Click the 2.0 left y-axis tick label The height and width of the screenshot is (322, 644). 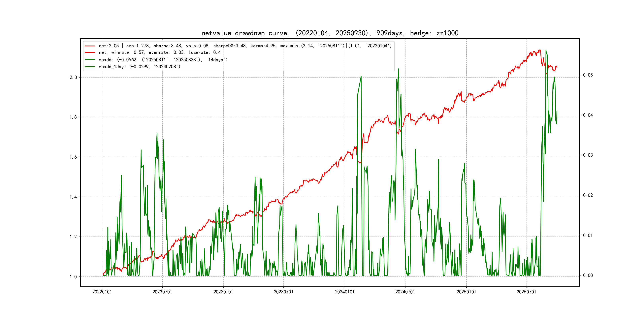73,78
